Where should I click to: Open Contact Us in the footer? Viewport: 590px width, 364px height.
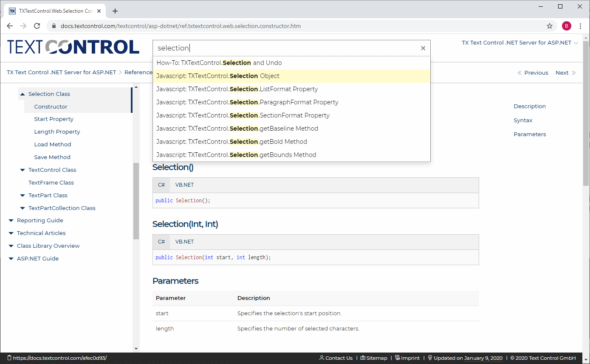(336, 358)
